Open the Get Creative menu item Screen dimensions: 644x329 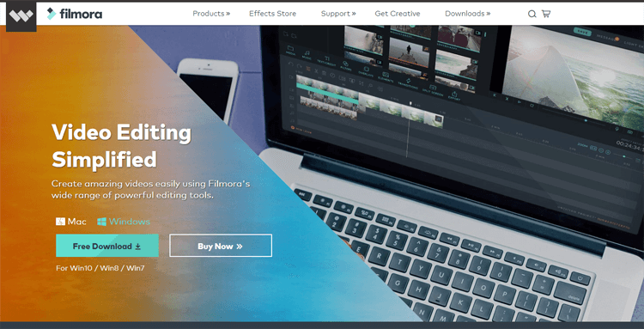click(x=398, y=14)
